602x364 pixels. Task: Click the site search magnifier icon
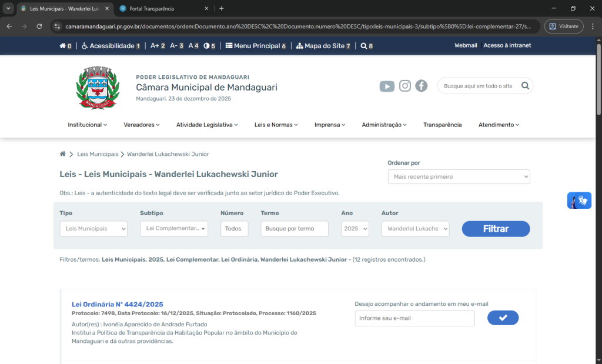[x=525, y=86]
